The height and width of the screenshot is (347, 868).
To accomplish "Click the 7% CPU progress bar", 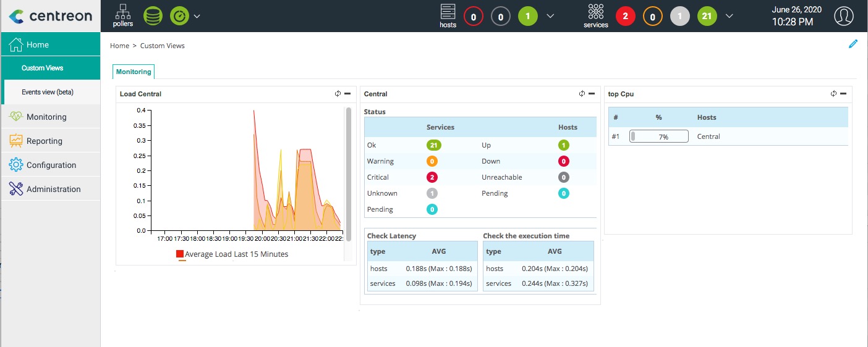I will [x=658, y=136].
